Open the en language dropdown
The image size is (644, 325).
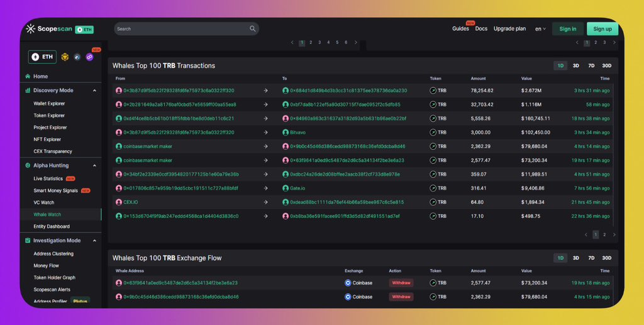click(540, 29)
